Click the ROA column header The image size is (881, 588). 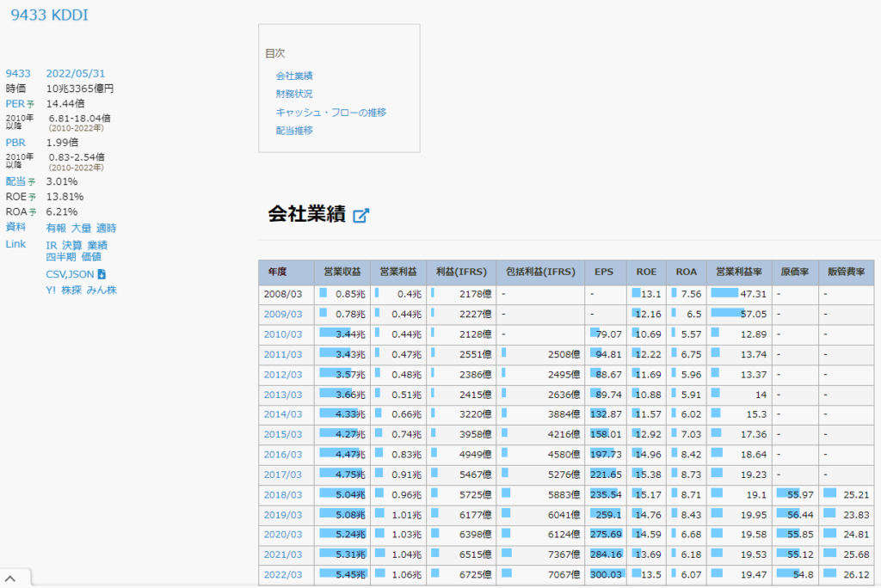click(686, 272)
